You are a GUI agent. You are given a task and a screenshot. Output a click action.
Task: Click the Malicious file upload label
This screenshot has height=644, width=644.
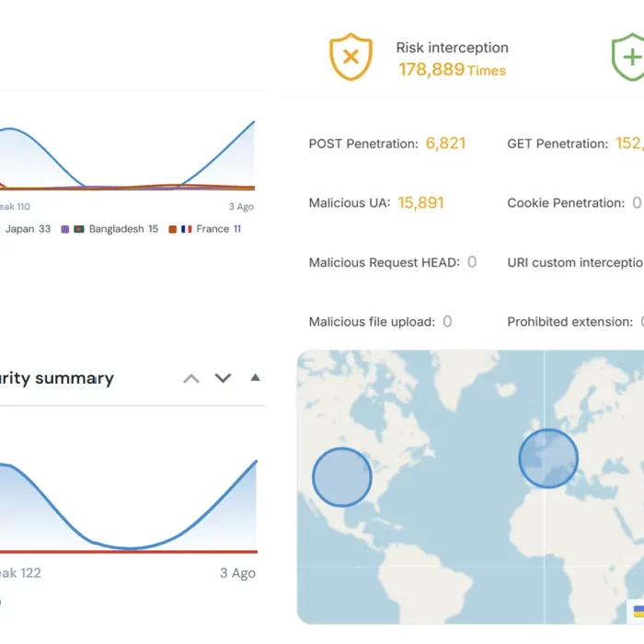[x=372, y=322]
